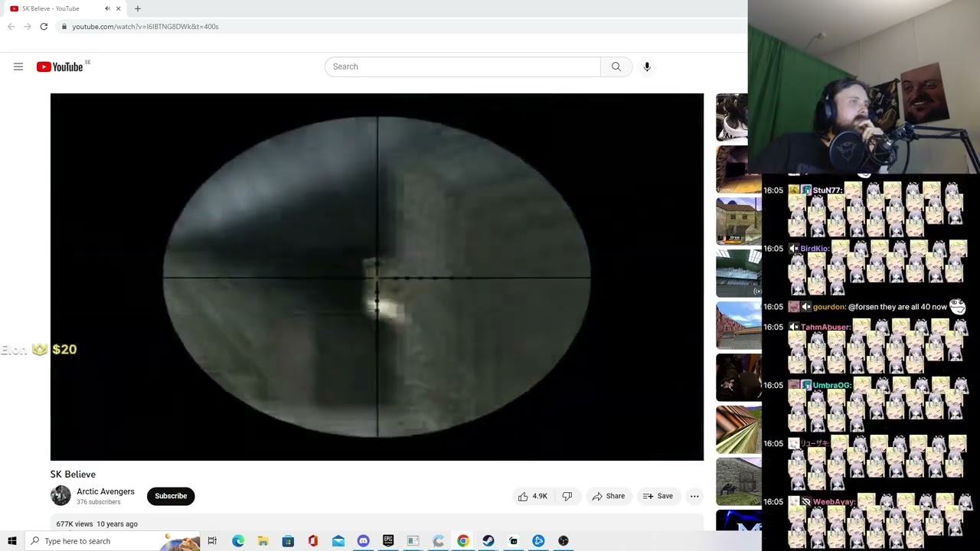Open Task View on taskbar

click(212, 541)
